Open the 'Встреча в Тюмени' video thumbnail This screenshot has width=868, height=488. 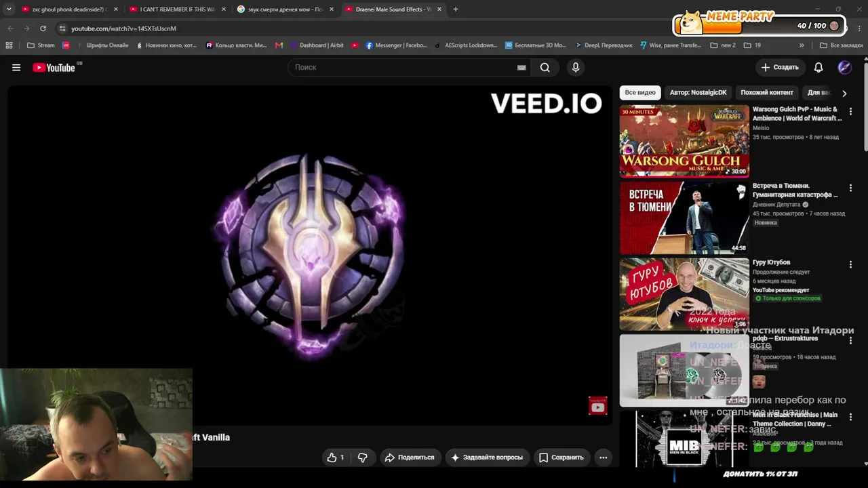[x=684, y=218]
